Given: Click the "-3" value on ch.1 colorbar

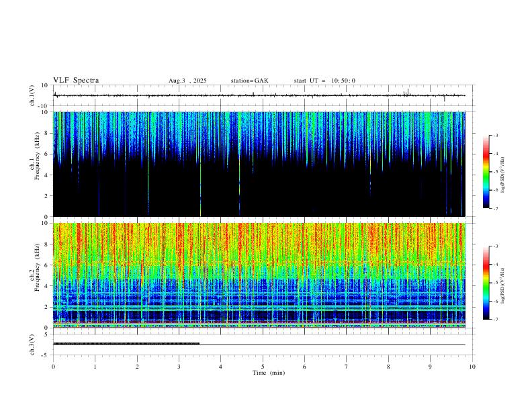Looking at the screenshot, I should click(495, 135).
